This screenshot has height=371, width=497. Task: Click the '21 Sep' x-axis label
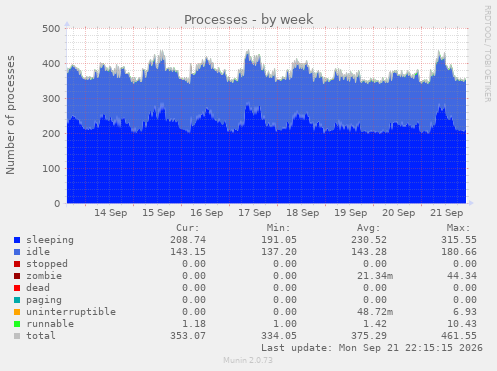coord(447,213)
